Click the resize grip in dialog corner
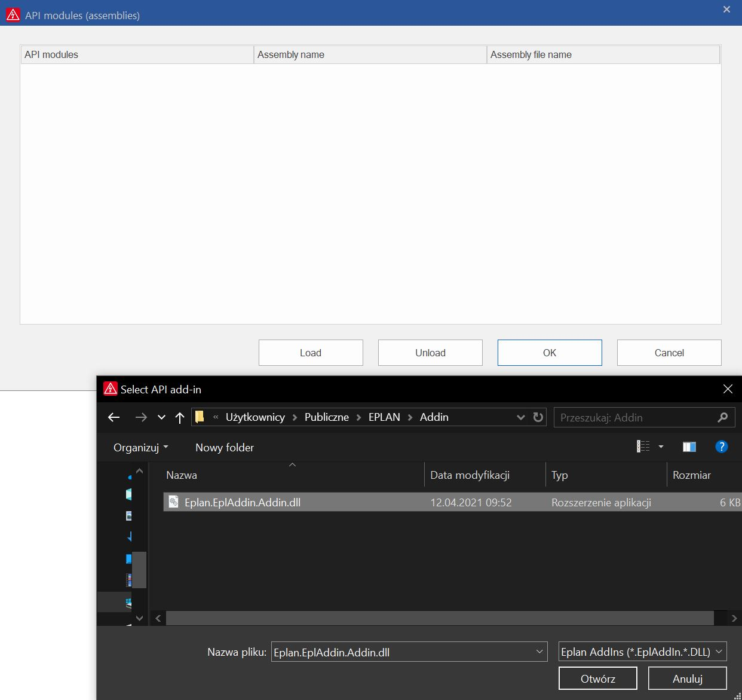This screenshot has height=700, width=742. [x=737, y=695]
